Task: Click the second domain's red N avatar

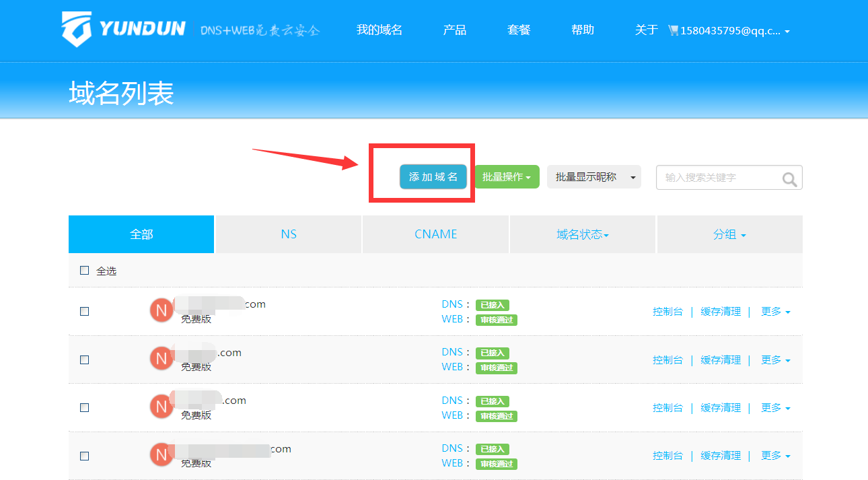Action: (x=161, y=359)
